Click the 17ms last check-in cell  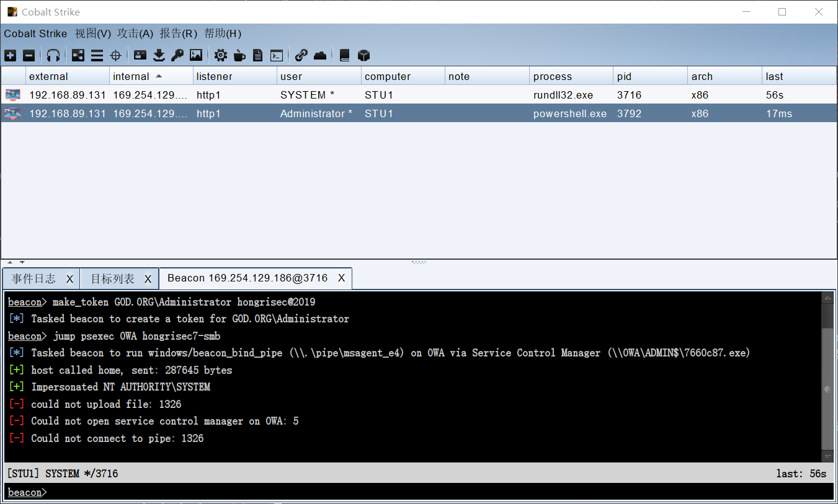pyautogui.click(x=799, y=113)
